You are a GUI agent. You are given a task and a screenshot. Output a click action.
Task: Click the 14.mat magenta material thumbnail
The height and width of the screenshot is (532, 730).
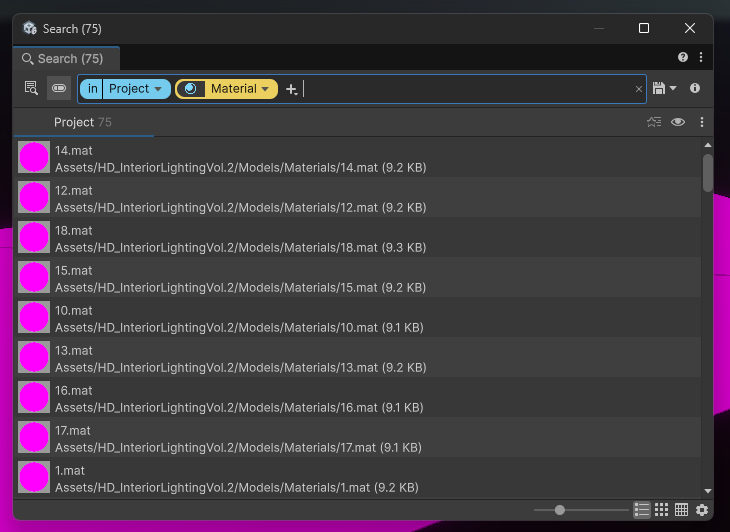pyautogui.click(x=34, y=157)
